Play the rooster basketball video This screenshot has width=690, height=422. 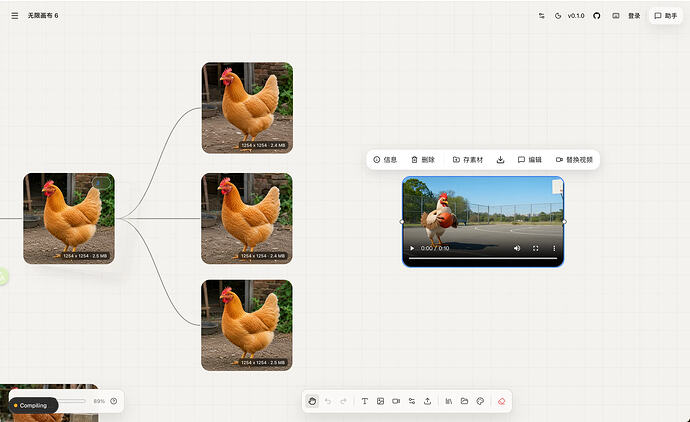click(x=412, y=248)
